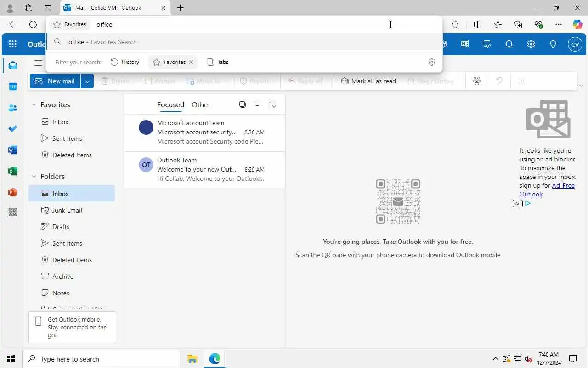Switch to the Other inbox tab
Image resolution: width=588 pixels, height=368 pixels.
[x=201, y=105]
